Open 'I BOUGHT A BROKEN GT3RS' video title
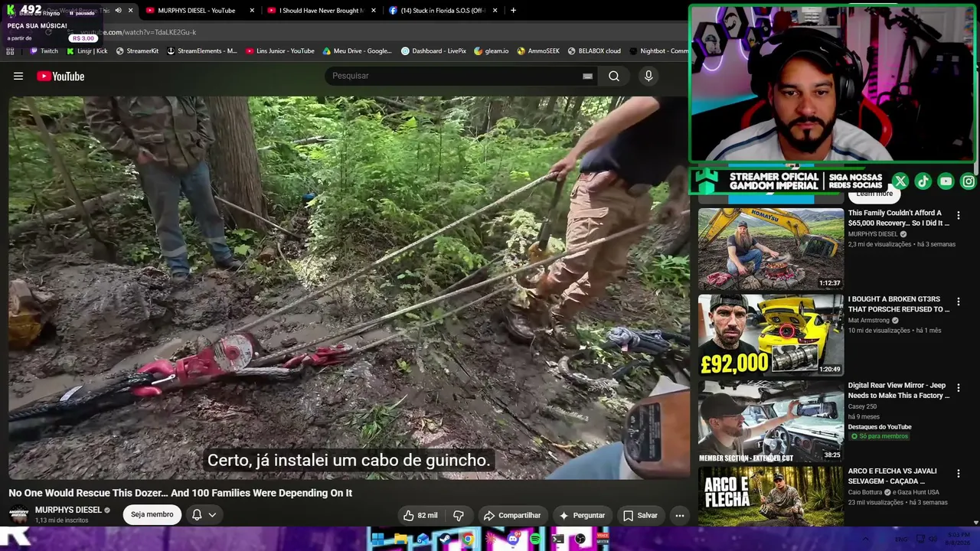The image size is (980, 551). click(899, 305)
